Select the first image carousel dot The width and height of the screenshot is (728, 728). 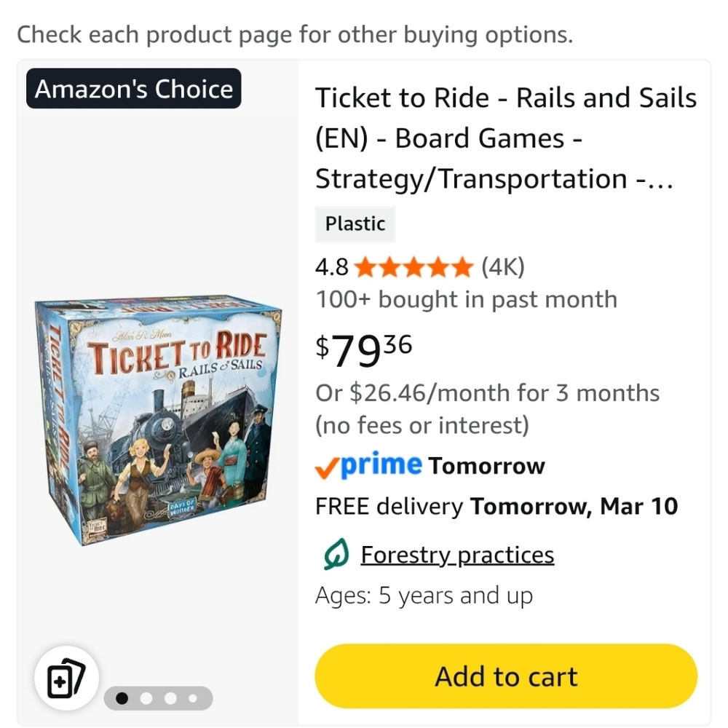click(122, 698)
